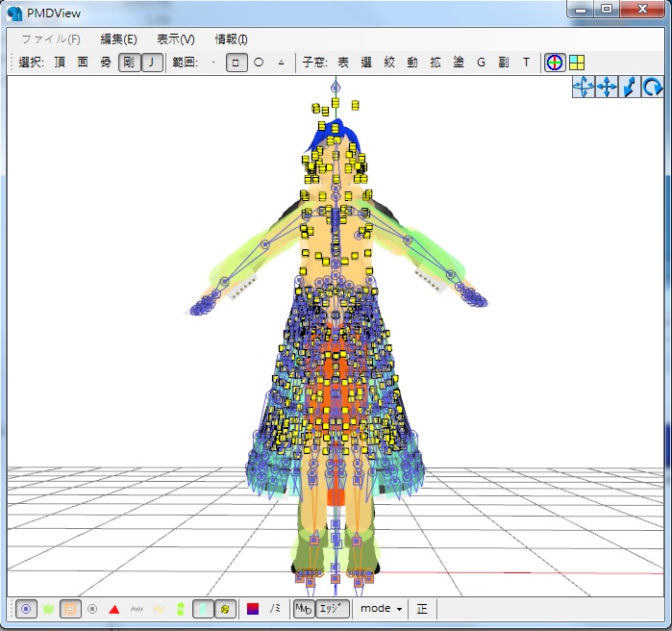Click the 正 button in bottom toolbar
The image size is (672, 631).
pos(422,609)
